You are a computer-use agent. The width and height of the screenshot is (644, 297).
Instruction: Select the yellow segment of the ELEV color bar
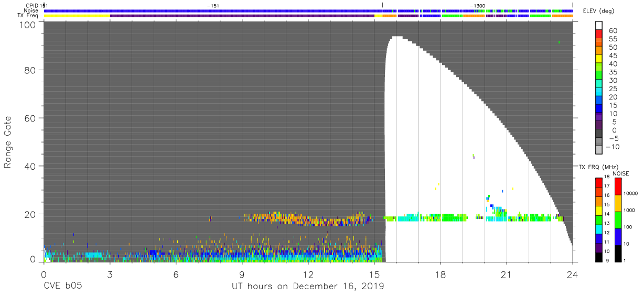click(x=599, y=59)
